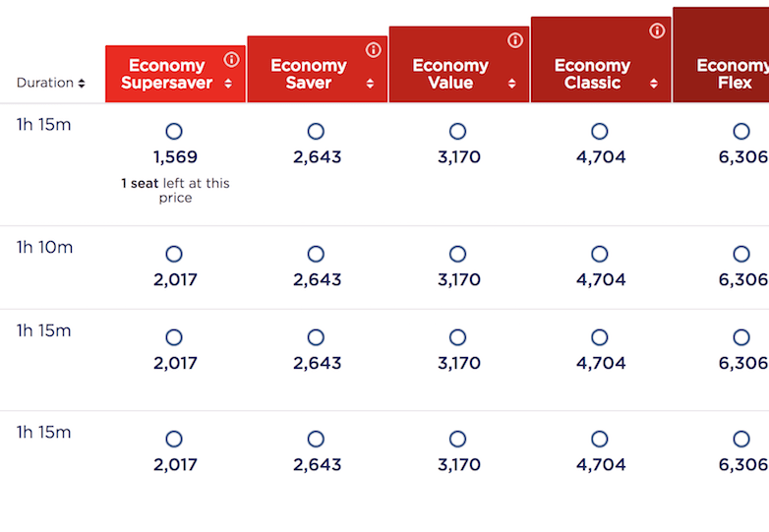The image size is (769, 532).
Task: Click the Economy Value column header label
Action: [450, 74]
